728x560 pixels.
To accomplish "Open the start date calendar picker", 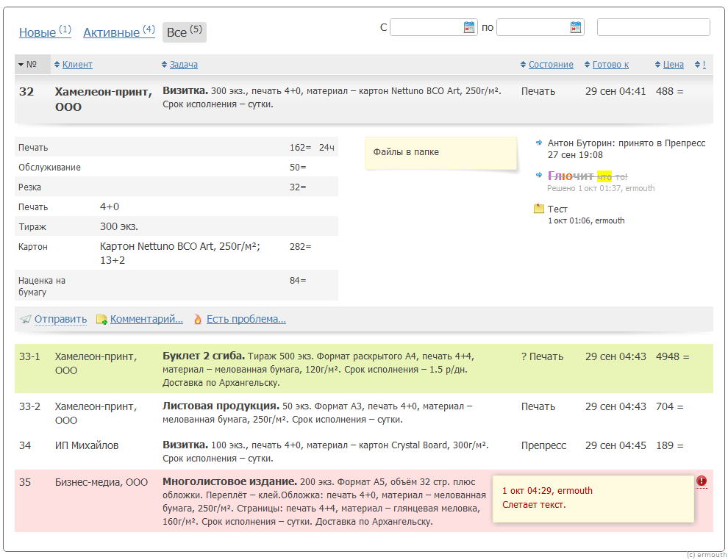I will (469, 27).
